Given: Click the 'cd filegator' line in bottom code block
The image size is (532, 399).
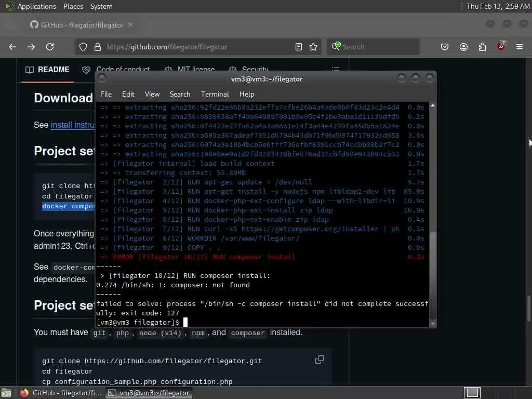Looking at the screenshot, I should click(67, 371).
